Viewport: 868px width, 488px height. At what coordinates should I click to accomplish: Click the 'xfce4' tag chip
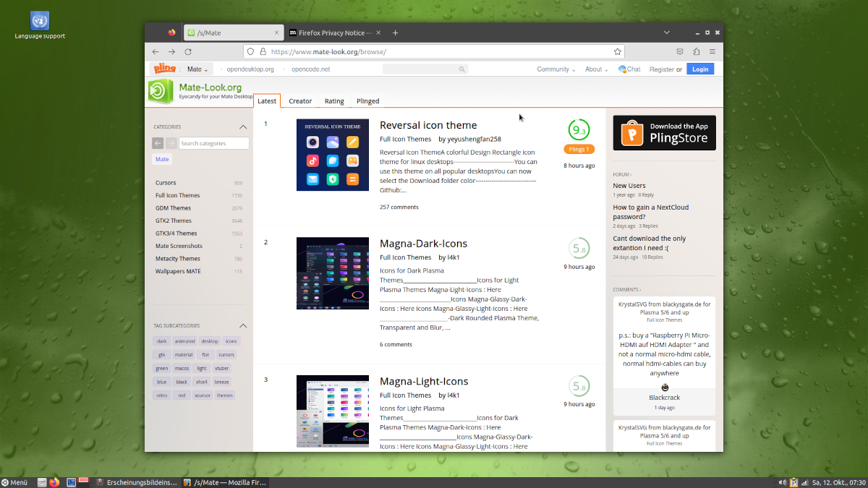(201, 382)
